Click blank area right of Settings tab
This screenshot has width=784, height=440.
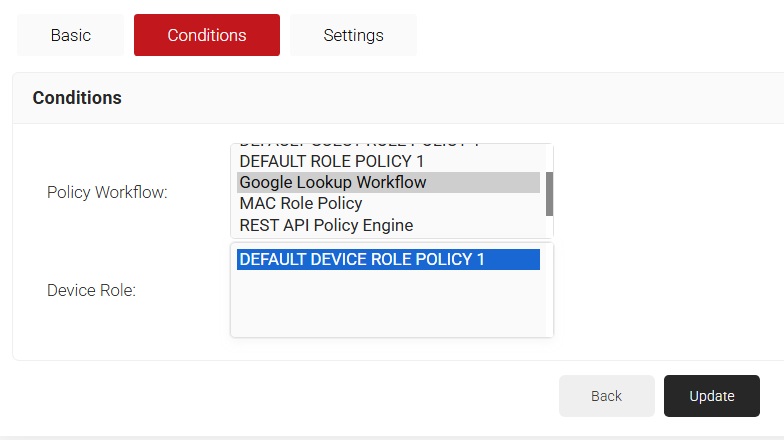600,35
